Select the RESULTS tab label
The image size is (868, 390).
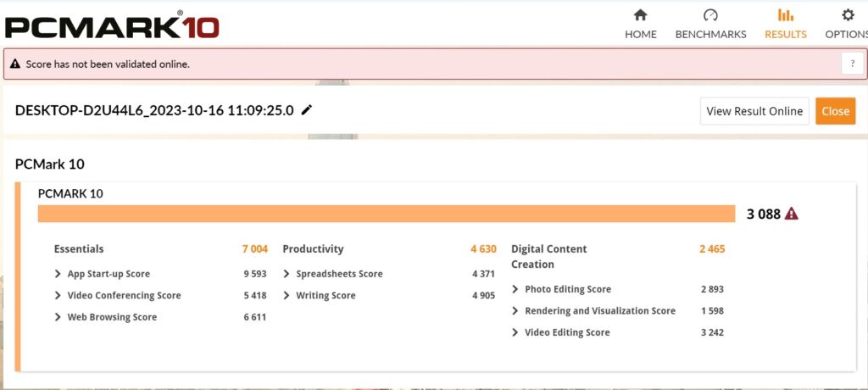(786, 35)
